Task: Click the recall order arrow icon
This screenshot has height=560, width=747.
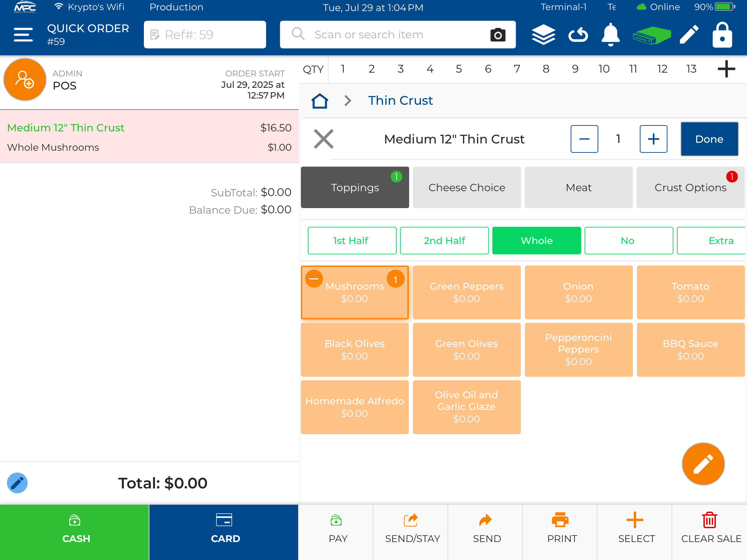Action: pyautogui.click(x=578, y=35)
